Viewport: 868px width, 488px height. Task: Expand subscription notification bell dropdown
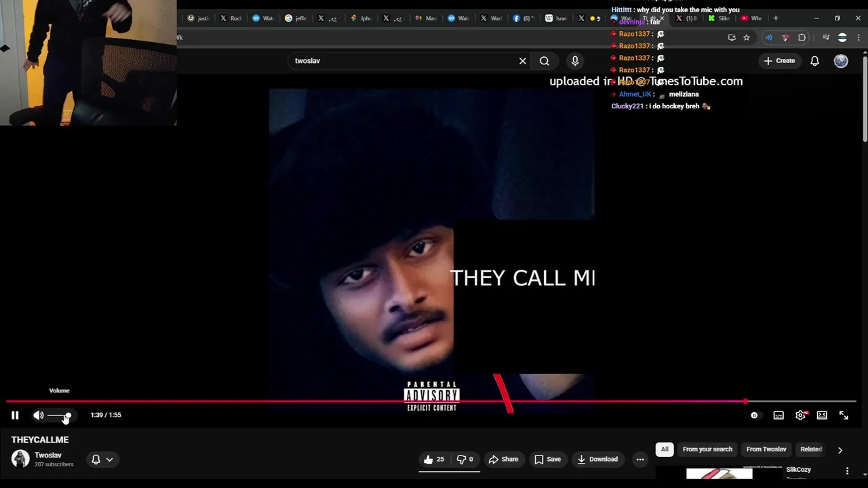(102, 460)
